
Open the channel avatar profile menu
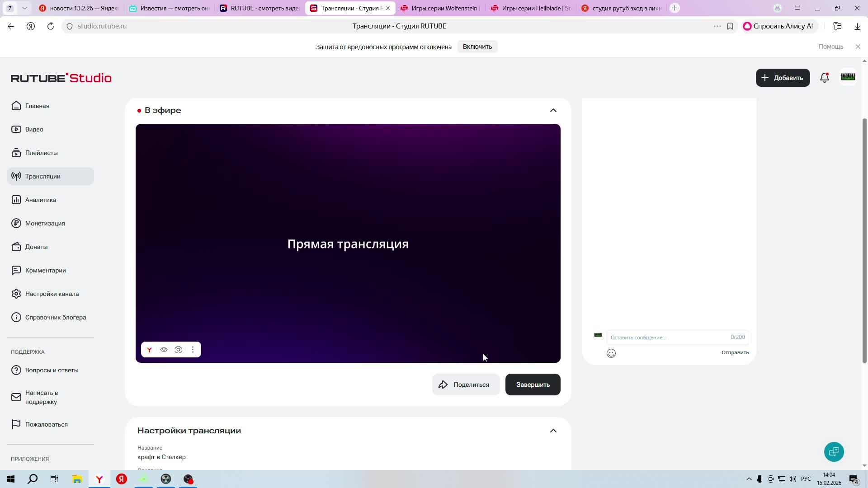(848, 77)
